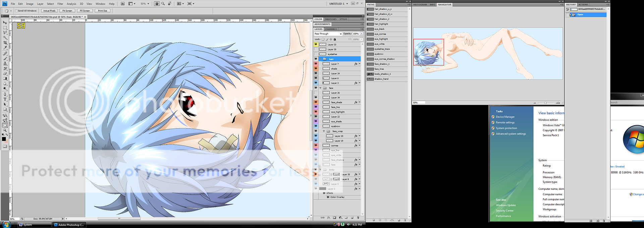Launch Bridge from the application bar

123,4
